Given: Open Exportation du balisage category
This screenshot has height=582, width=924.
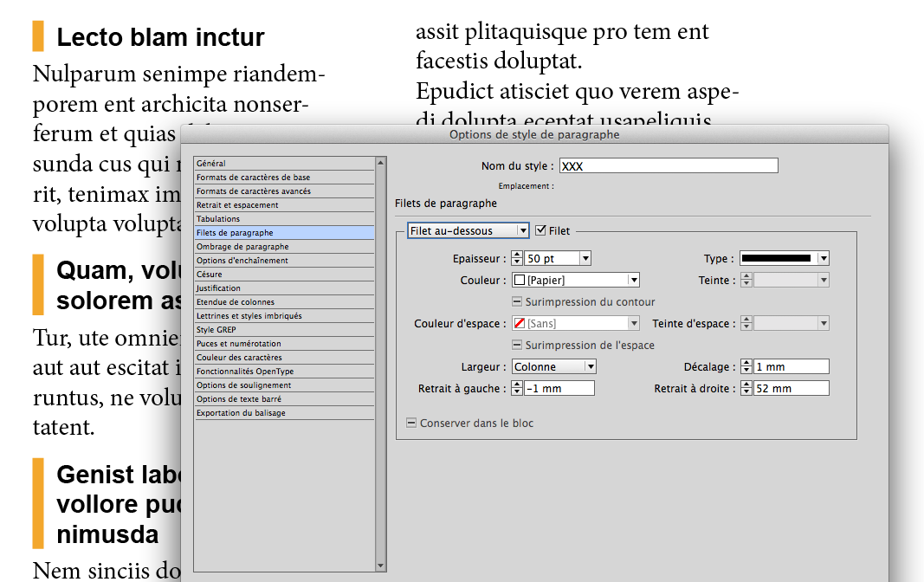Looking at the screenshot, I should (284, 412).
